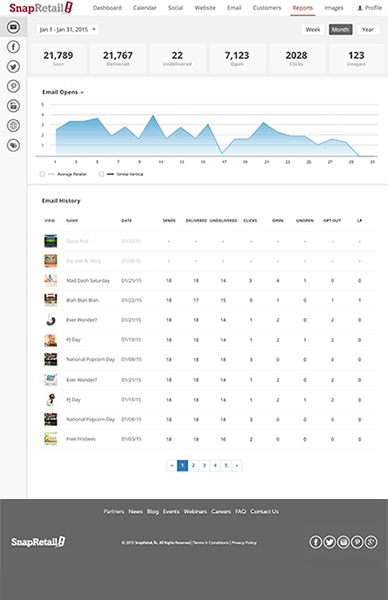Toggle Similar Vertical comparison line
Screen dimensions: 388x600
pos(101,174)
